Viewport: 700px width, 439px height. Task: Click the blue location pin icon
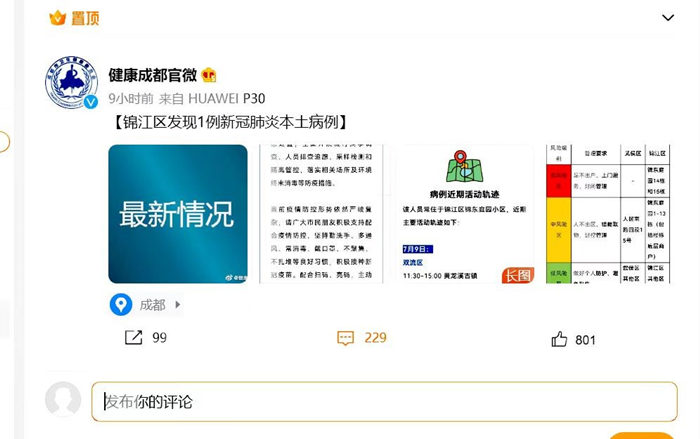[x=121, y=305]
